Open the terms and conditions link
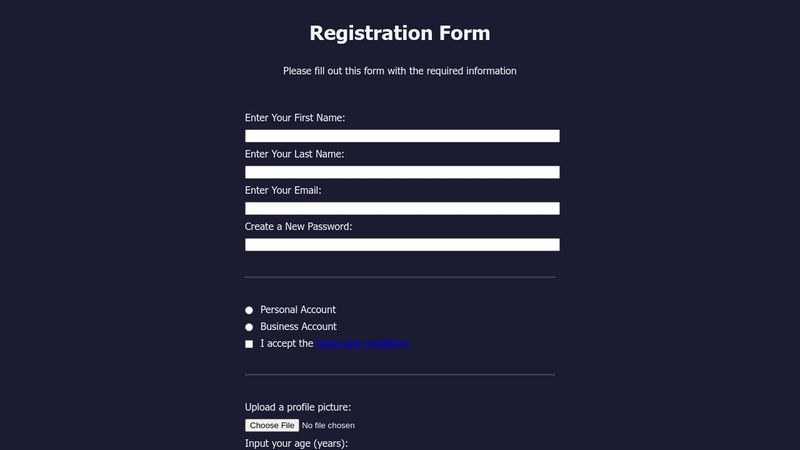 [362, 344]
